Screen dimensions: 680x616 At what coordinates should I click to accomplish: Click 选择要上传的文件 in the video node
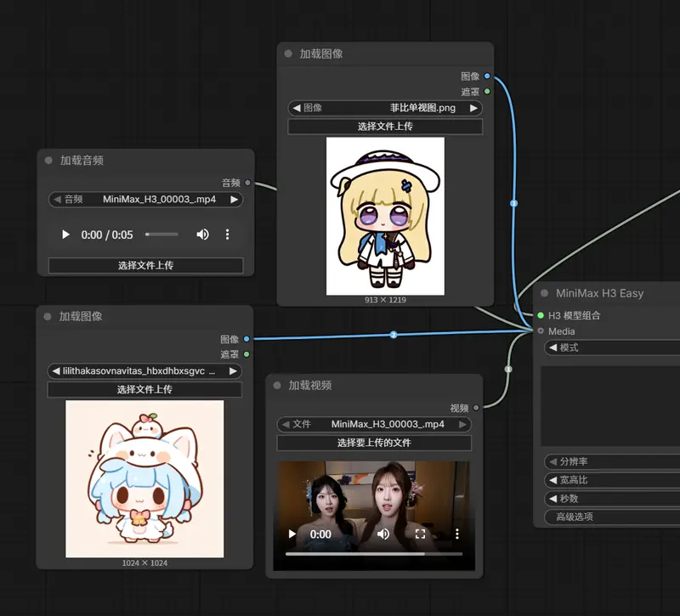coord(374,443)
